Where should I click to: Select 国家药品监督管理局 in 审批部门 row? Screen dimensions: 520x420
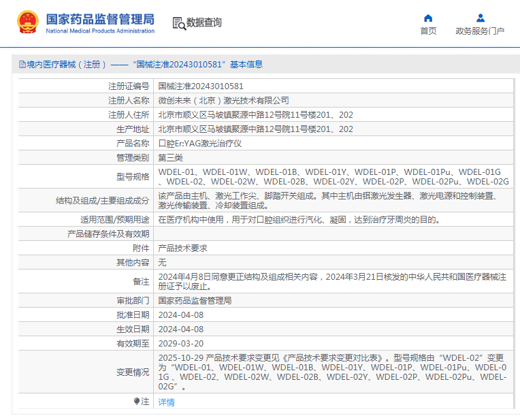tap(195, 301)
